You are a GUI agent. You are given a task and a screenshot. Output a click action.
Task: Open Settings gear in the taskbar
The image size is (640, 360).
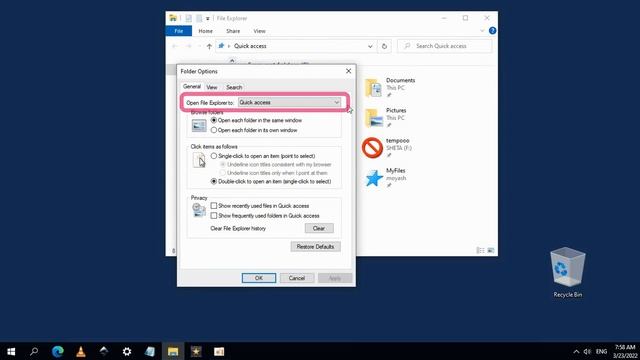[127, 351]
